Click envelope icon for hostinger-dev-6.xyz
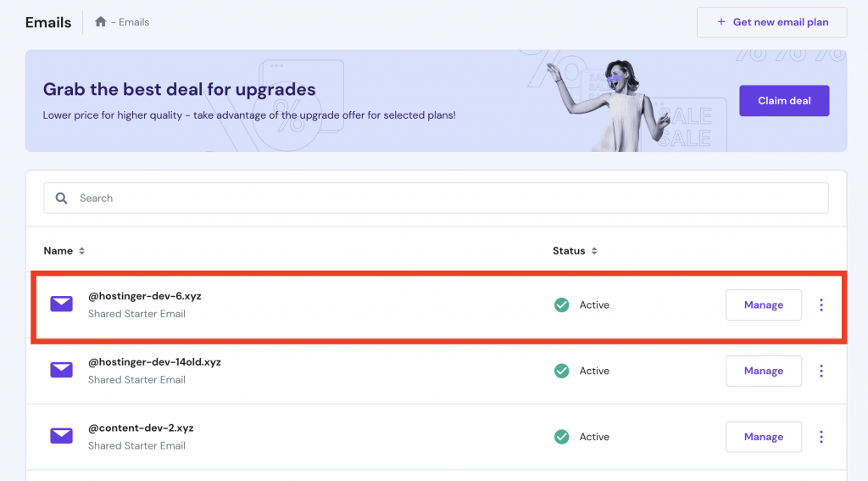 (61, 305)
